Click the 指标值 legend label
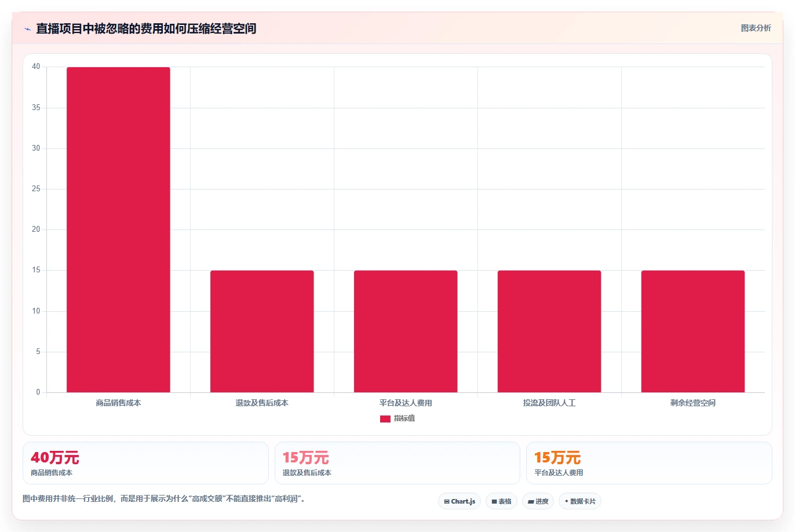Image resolution: width=795 pixels, height=532 pixels. 404,418
